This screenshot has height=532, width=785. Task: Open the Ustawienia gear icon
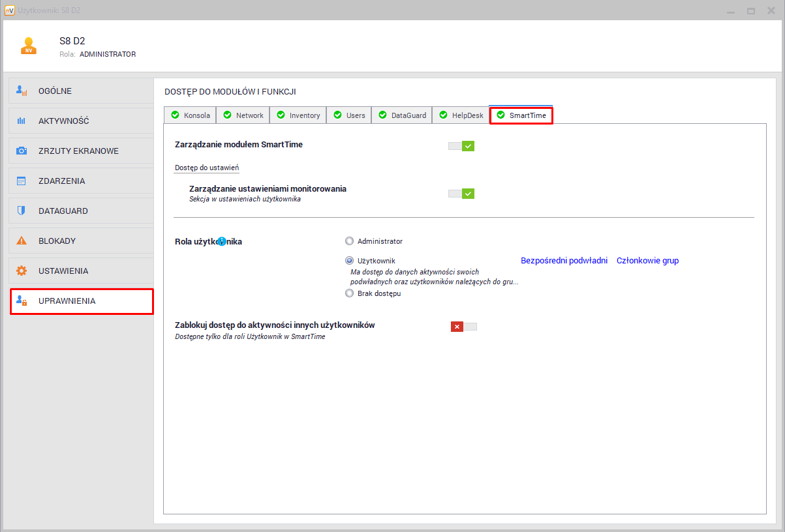22,271
